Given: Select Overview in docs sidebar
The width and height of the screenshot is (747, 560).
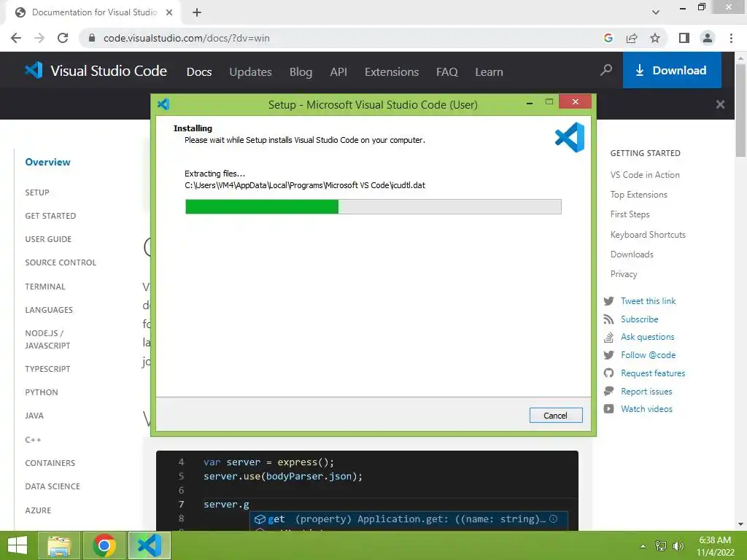Looking at the screenshot, I should [47, 162].
